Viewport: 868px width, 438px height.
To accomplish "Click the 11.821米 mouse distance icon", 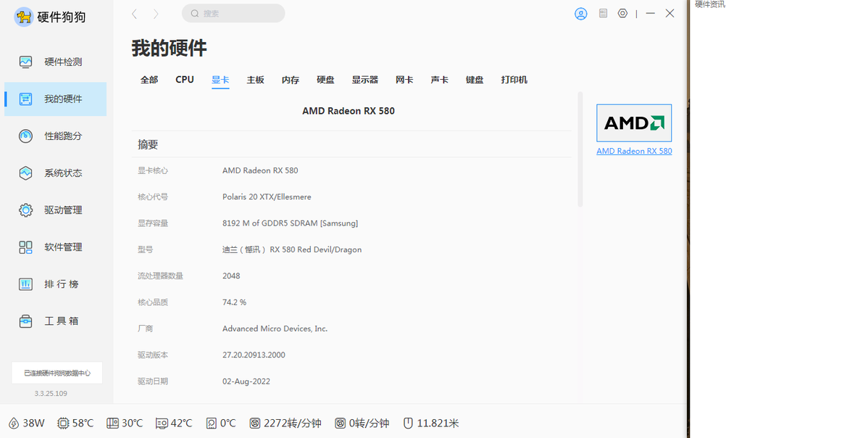I will click(x=408, y=423).
